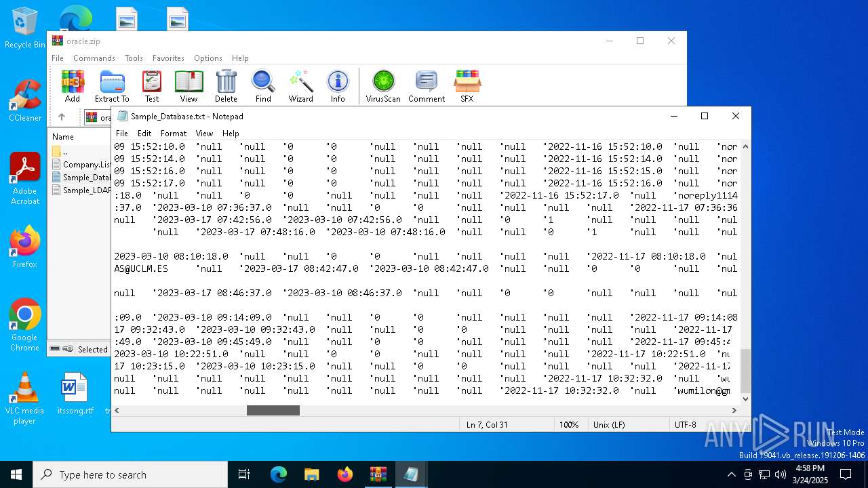Open WinRAR Commands menu
This screenshot has width=868, height=488.
click(94, 58)
